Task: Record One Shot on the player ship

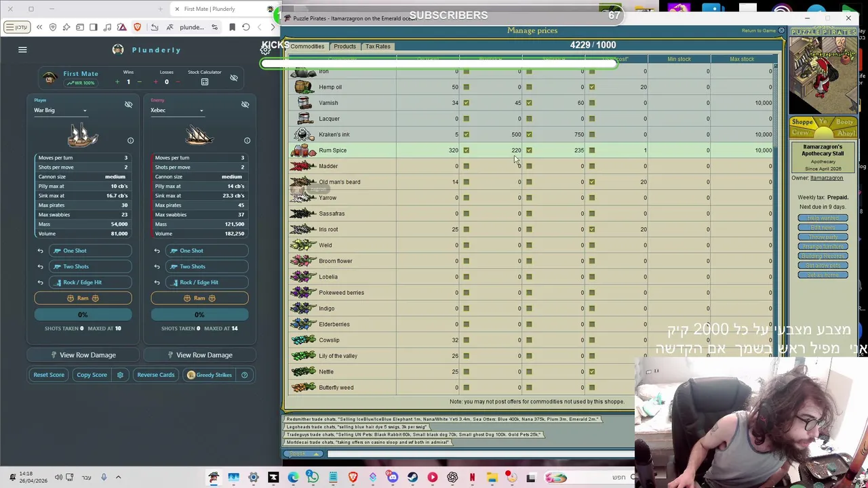Action: pos(90,251)
